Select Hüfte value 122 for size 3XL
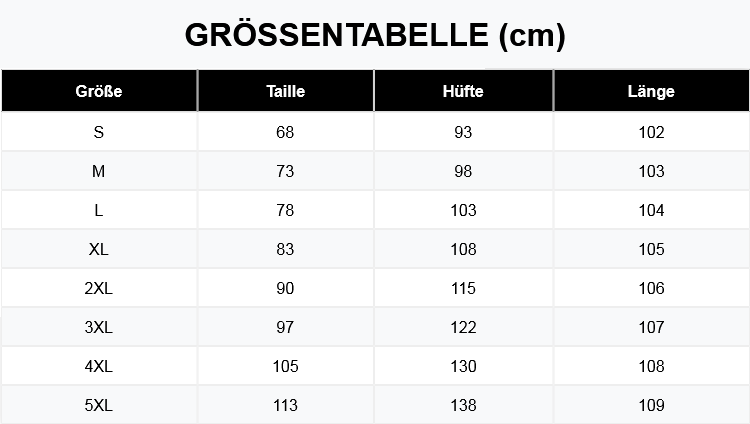Viewport: 750px width, 424px height. pos(463,327)
